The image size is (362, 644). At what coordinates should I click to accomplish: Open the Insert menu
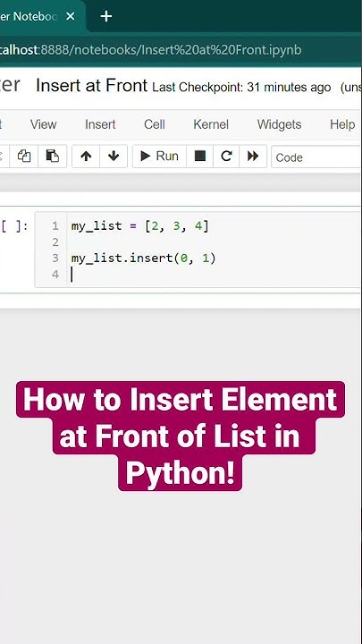tap(100, 124)
